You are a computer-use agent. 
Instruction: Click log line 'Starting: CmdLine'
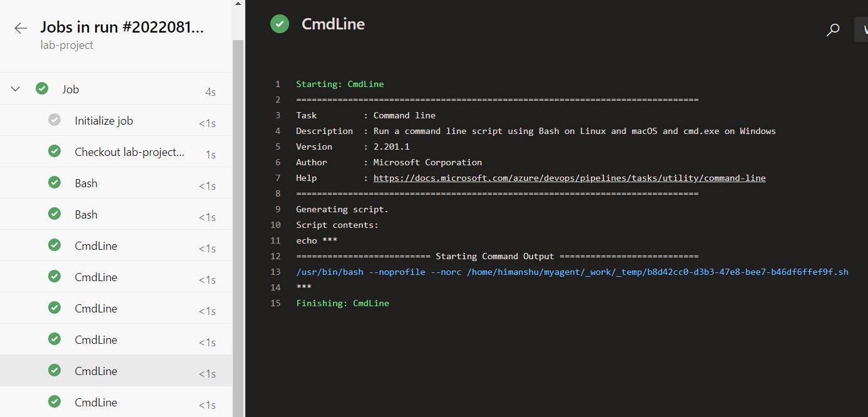340,84
